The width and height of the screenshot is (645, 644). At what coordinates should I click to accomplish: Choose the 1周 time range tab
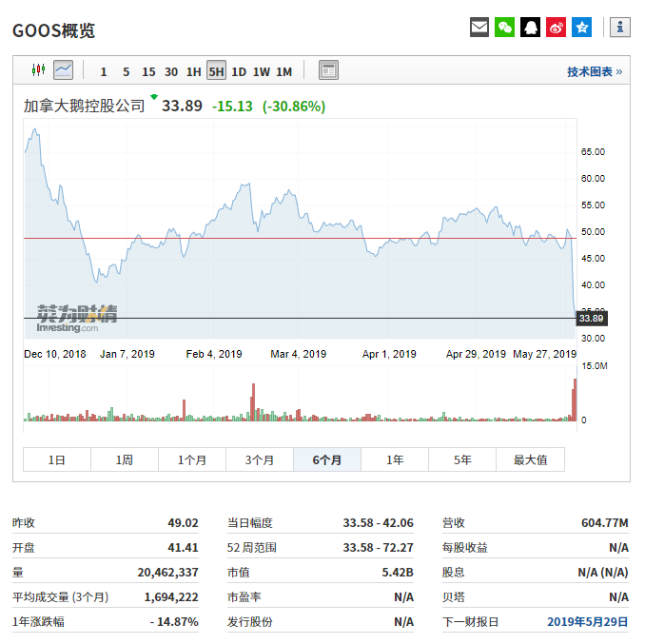pyautogui.click(x=125, y=459)
